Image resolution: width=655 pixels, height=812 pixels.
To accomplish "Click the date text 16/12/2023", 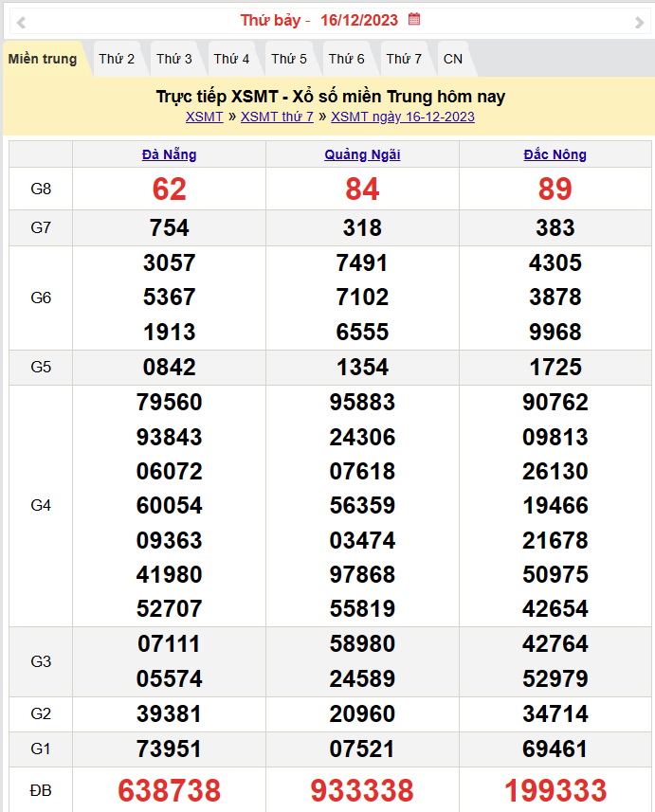I will (x=359, y=20).
